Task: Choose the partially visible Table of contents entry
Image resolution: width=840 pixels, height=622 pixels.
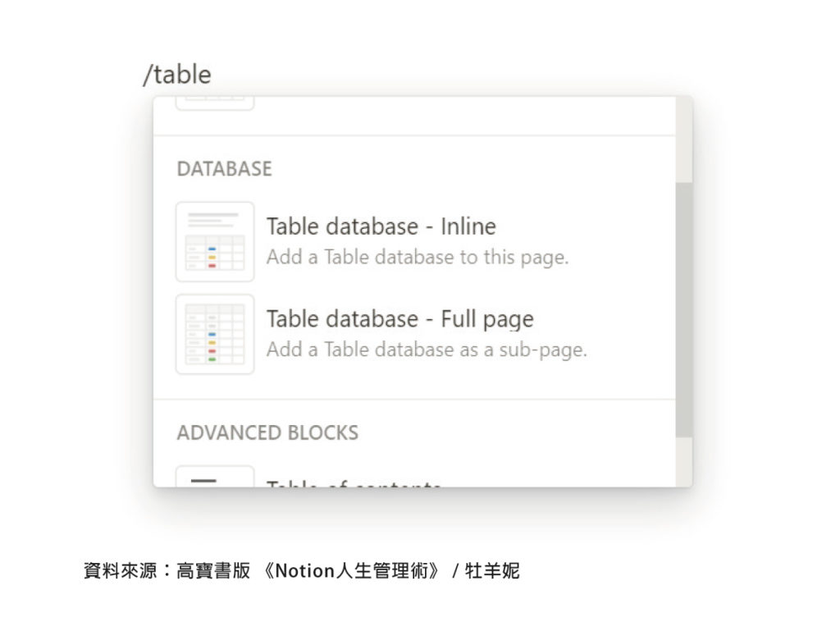Action: [x=414, y=476]
